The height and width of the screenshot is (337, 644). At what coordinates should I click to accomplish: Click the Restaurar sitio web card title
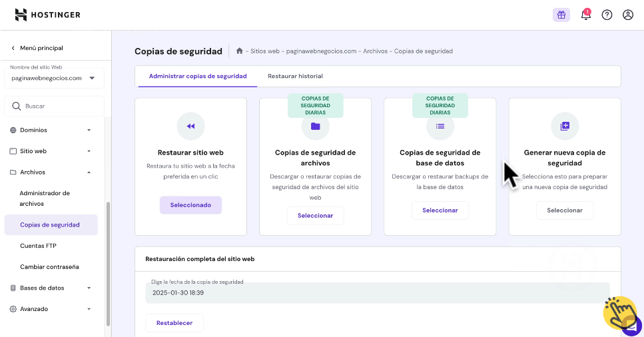tap(190, 153)
